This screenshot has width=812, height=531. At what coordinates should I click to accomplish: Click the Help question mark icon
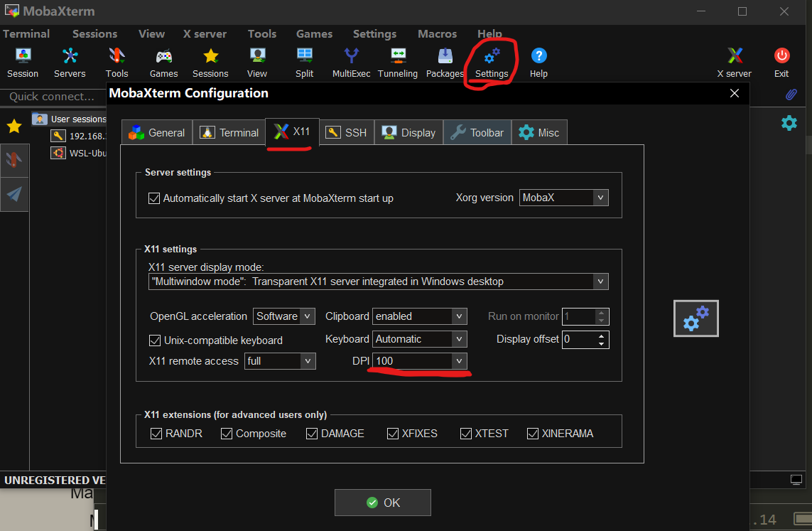tap(538, 63)
